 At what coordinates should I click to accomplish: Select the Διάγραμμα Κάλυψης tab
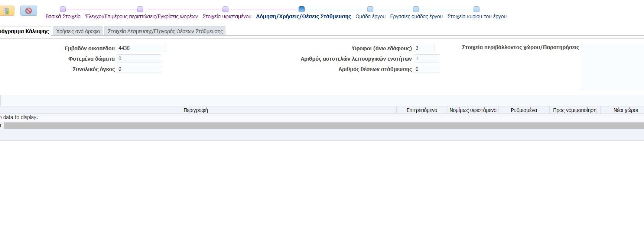pyautogui.click(x=25, y=31)
